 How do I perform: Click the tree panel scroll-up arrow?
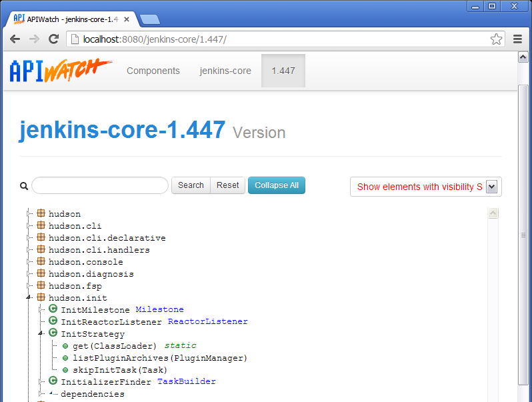pos(493,213)
